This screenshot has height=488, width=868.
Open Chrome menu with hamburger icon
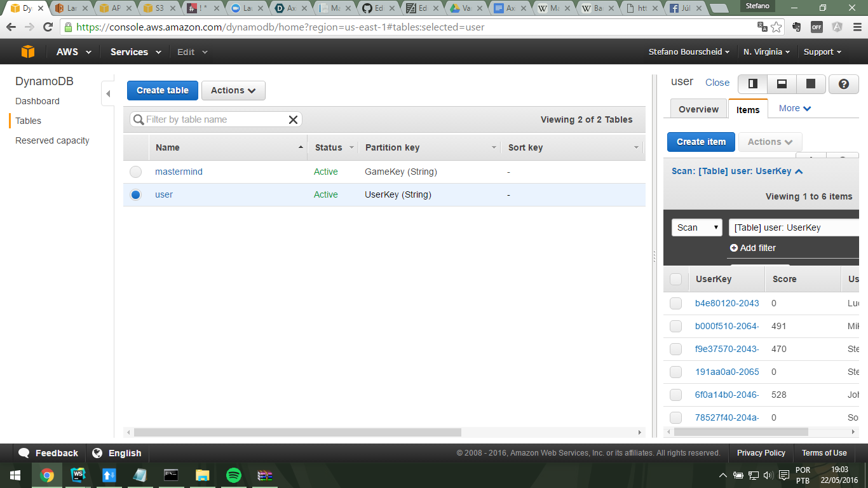[x=857, y=27]
